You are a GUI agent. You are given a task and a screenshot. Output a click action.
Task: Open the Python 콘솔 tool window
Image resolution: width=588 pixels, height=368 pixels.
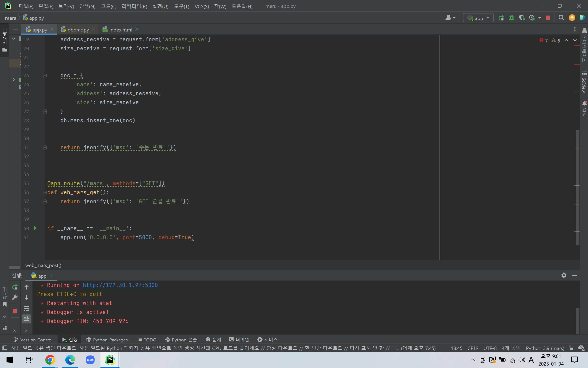[x=181, y=340]
